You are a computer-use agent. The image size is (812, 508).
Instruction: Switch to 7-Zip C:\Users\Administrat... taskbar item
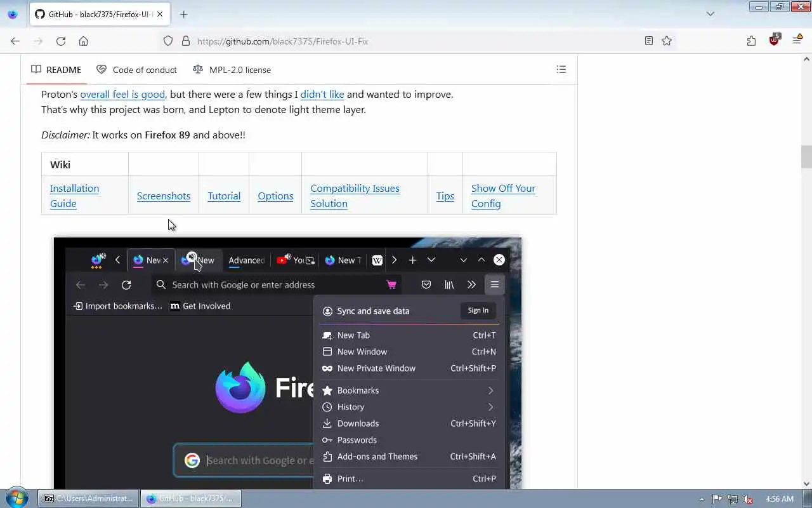point(89,498)
